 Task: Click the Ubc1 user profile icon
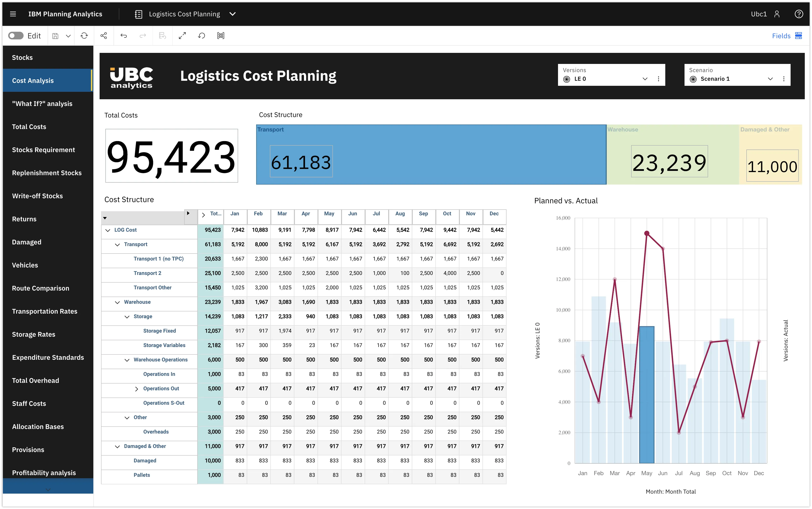777,14
